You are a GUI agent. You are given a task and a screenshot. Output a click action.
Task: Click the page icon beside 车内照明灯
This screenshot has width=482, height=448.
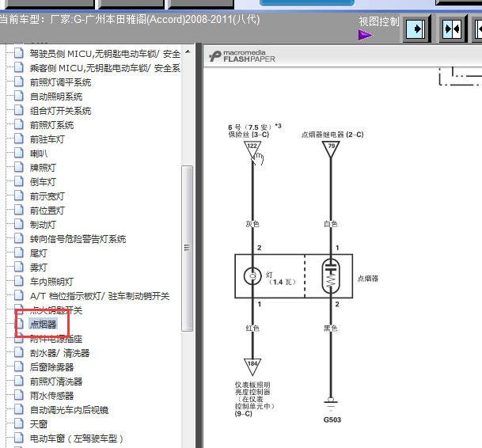click(x=19, y=281)
